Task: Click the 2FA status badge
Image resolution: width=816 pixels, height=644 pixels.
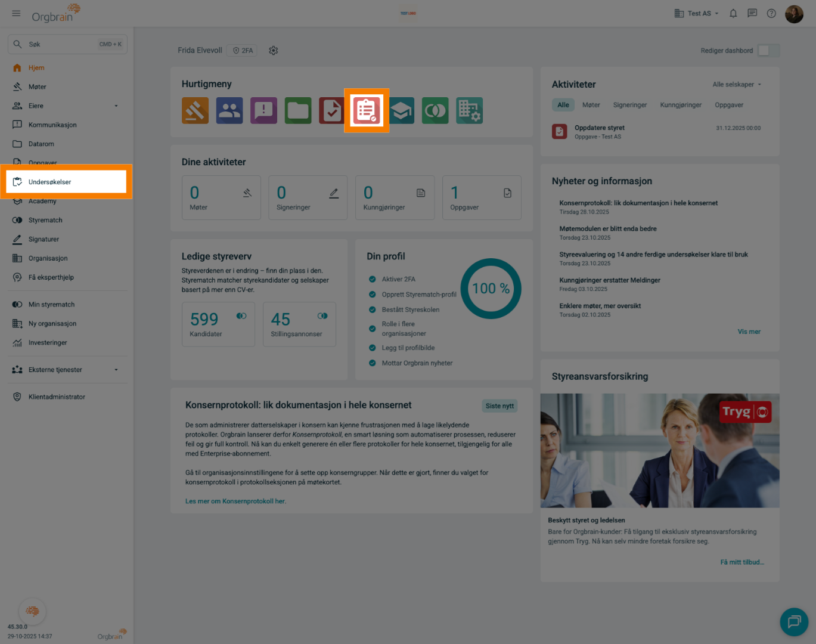Action: pos(243,51)
